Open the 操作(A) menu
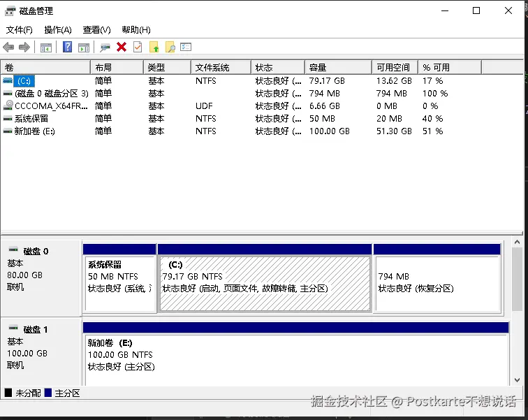 tap(58, 30)
